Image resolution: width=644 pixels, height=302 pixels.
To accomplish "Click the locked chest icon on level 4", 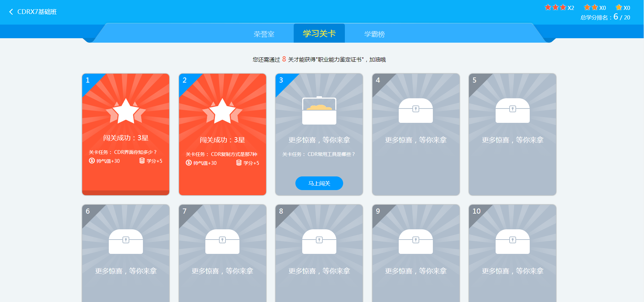I will tap(415, 111).
